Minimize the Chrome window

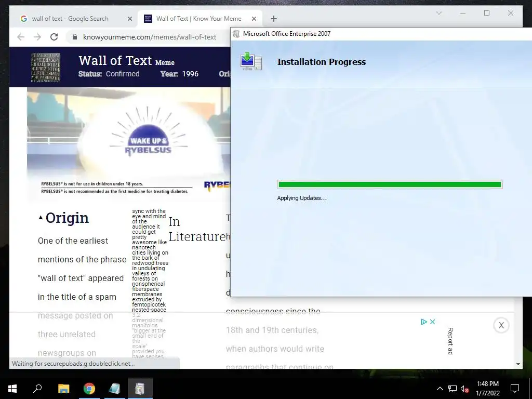click(x=463, y=13)
